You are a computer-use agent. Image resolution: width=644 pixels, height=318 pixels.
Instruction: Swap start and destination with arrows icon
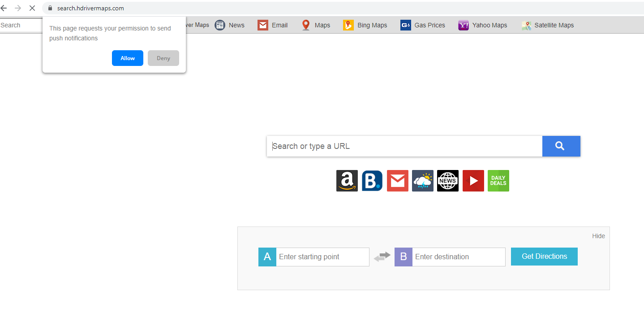(x=382, y=257)
